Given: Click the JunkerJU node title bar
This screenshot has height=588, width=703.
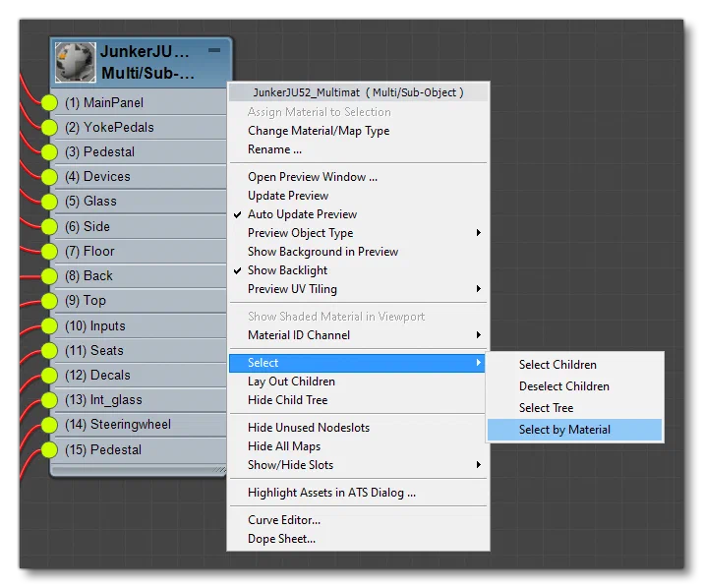Looking at the screenshot, I should click(142, 62).
